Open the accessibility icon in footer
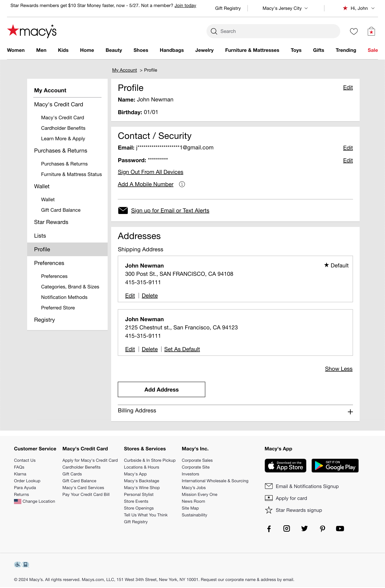385x588 pixels. (x=22, y=565)
